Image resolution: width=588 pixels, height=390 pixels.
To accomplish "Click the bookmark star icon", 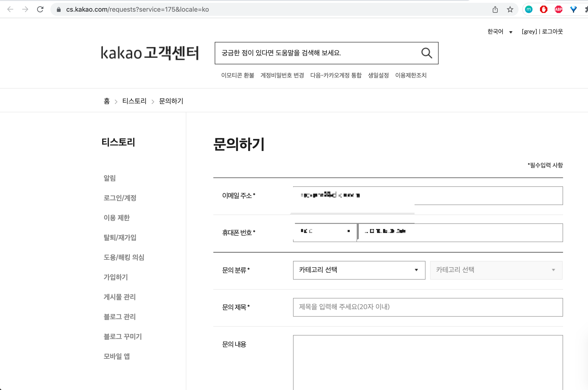I will pyautogui.click(x=510, y=10).
